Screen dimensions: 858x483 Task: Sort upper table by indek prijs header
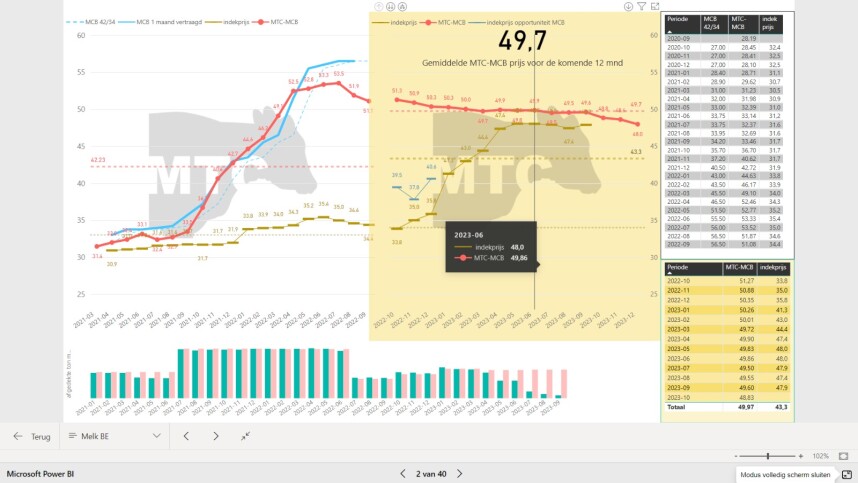pos(770,24)
